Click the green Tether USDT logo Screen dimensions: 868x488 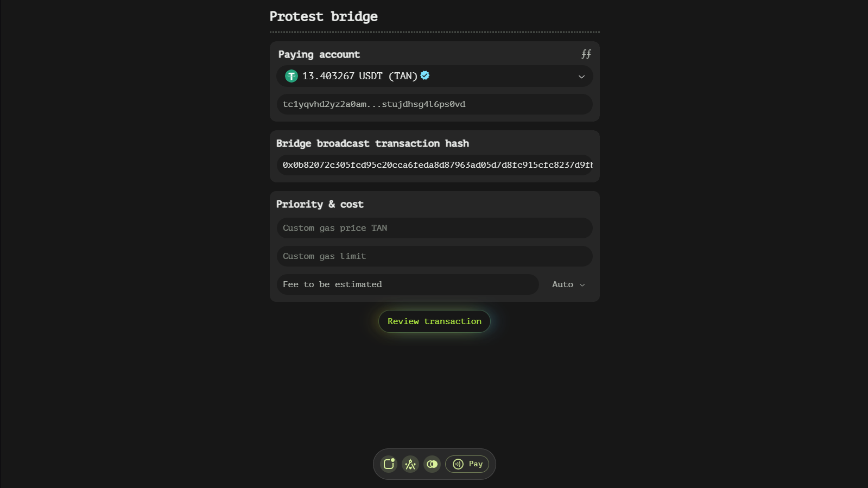(x=292, y=76)
